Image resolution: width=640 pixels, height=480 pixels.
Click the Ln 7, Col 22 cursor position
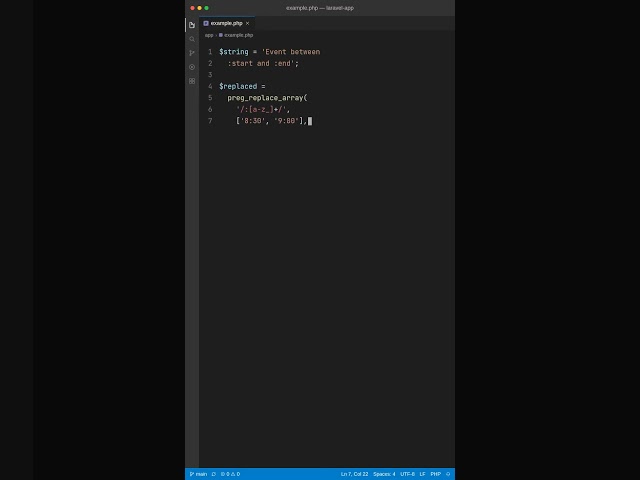(x=354, y=474)
